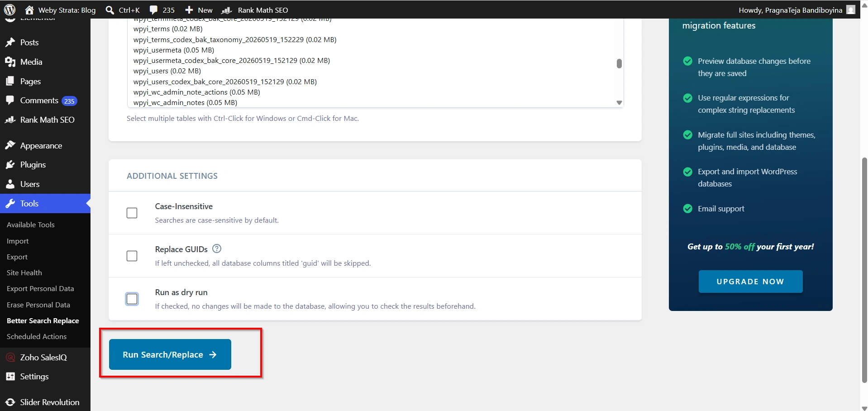This screenshot has width=868, height=411.
Task: Open Erase Personal Data
Action: point(38,305)
